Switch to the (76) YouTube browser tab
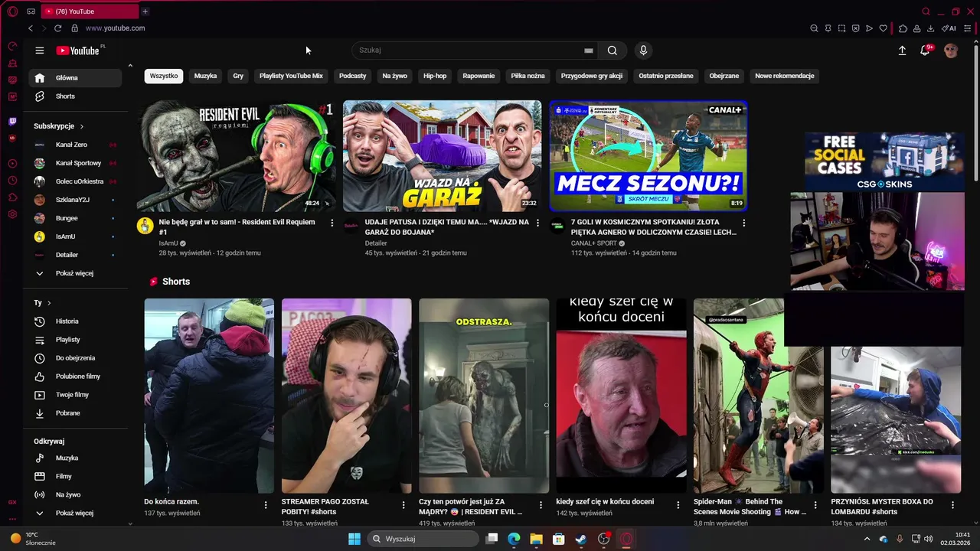This screenshot has width=980, height=551. pyautogui.click(x=88, y=11)
